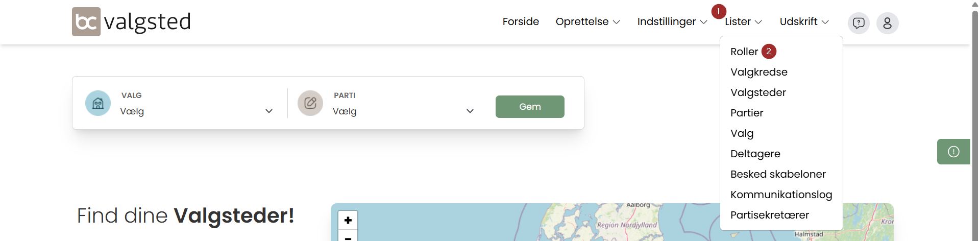980x241 pixels.
Task: Click the bc valgsted logo
Action: click(131, 22)
